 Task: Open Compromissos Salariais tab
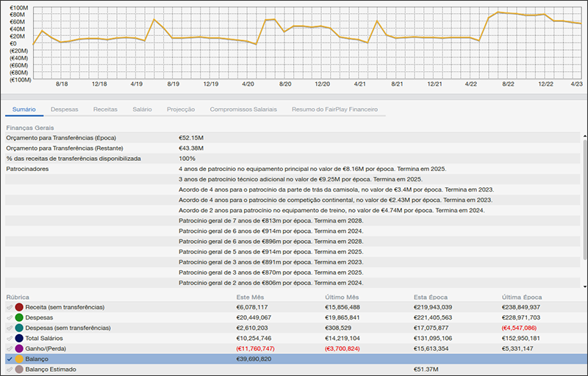[243, 109]
